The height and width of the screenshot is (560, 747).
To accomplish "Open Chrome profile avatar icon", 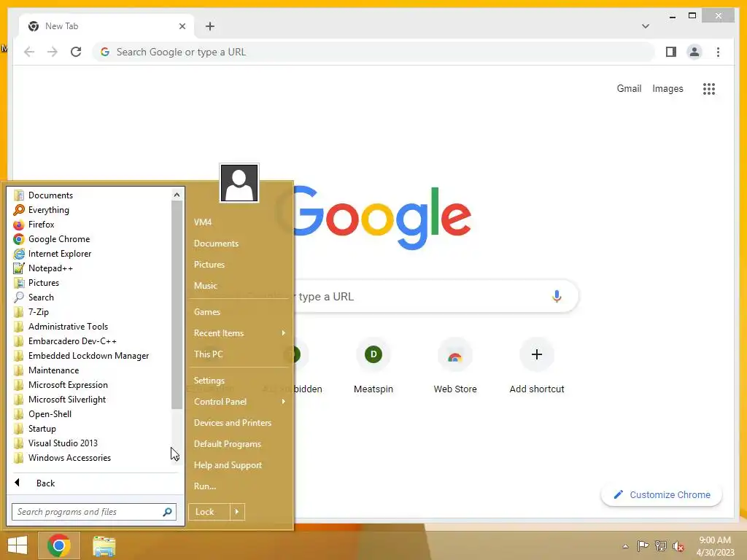I will point(694,52).
